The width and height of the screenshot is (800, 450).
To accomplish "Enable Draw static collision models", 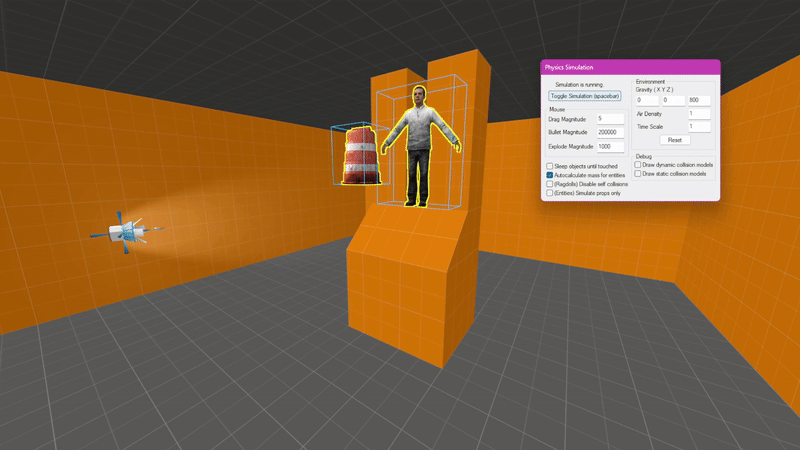I will (639, 174).
